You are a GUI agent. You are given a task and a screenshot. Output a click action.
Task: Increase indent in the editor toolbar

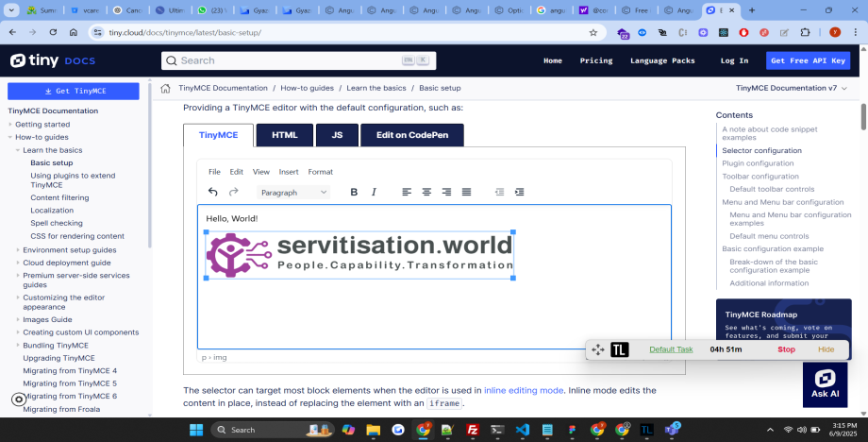(x=519, y=192)
